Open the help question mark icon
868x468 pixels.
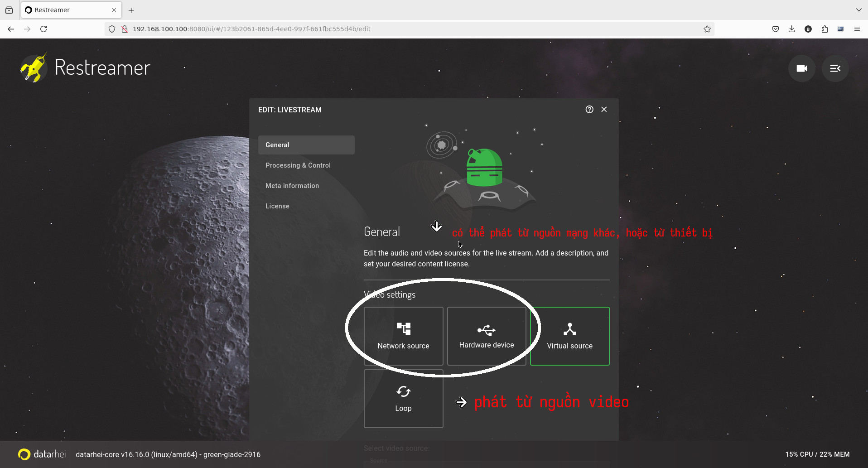589,110
